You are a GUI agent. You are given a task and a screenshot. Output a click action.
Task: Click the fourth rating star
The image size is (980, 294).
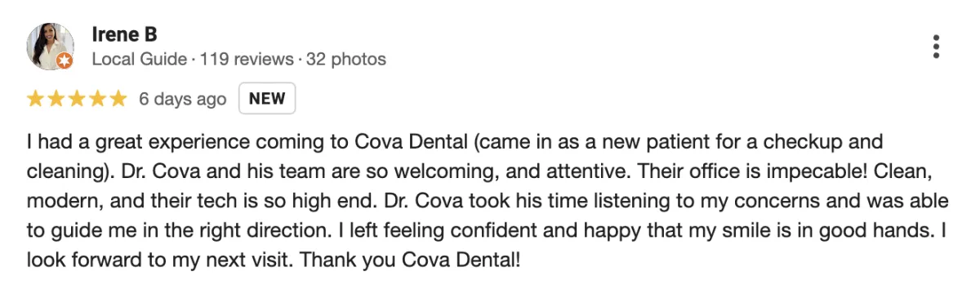tap(97, 99)
